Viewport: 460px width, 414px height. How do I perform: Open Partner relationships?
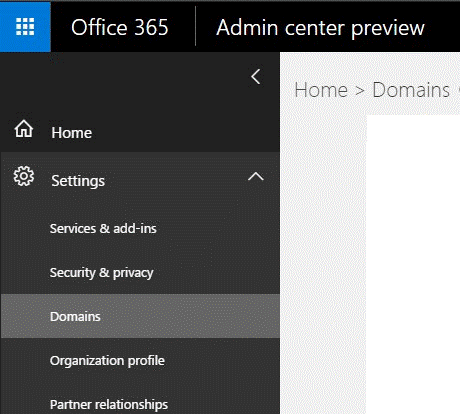pos(109,405)
